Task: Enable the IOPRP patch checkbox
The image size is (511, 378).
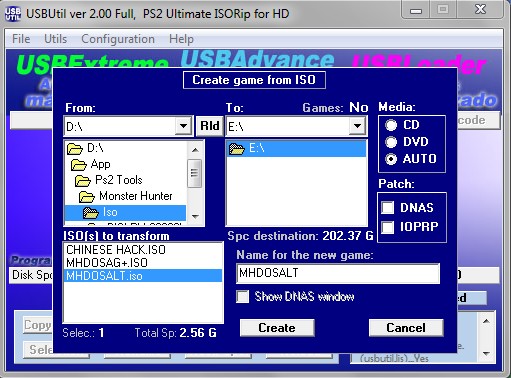Action: 388,227
